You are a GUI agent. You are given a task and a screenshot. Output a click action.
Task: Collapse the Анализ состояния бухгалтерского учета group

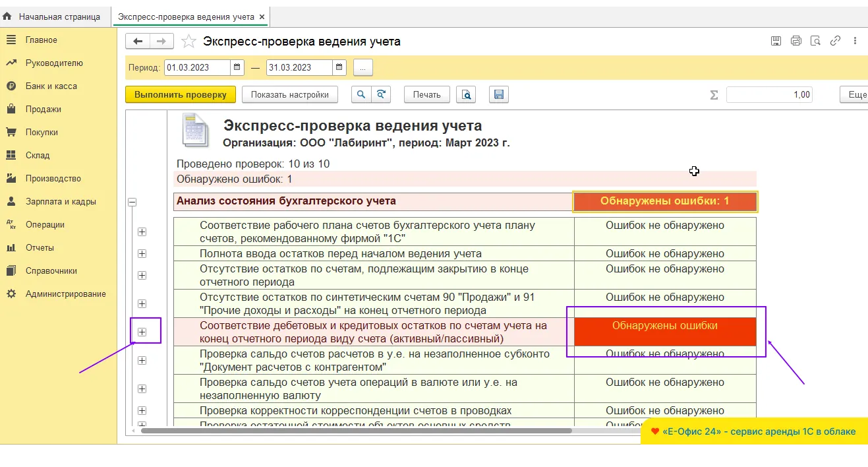tap(132, 202)
